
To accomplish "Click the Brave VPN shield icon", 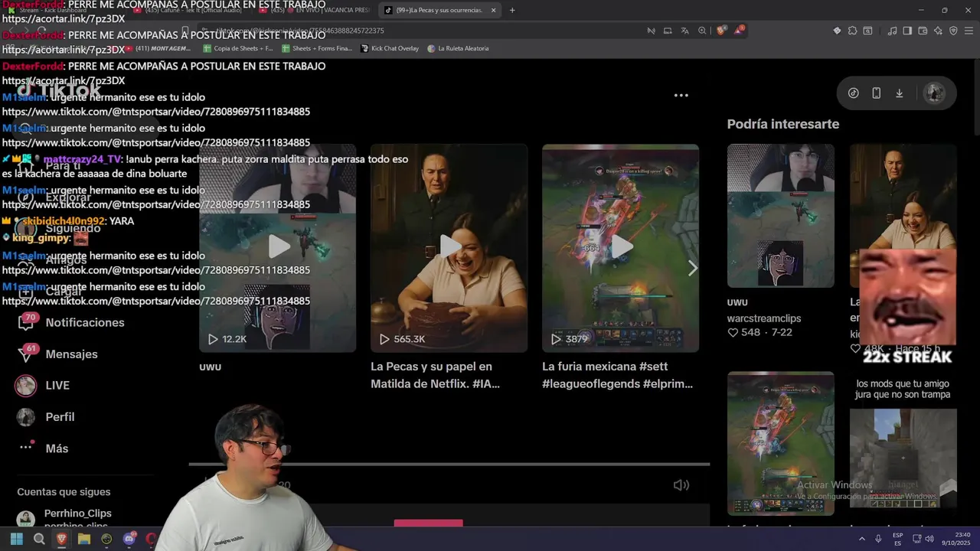I will 953,31.
